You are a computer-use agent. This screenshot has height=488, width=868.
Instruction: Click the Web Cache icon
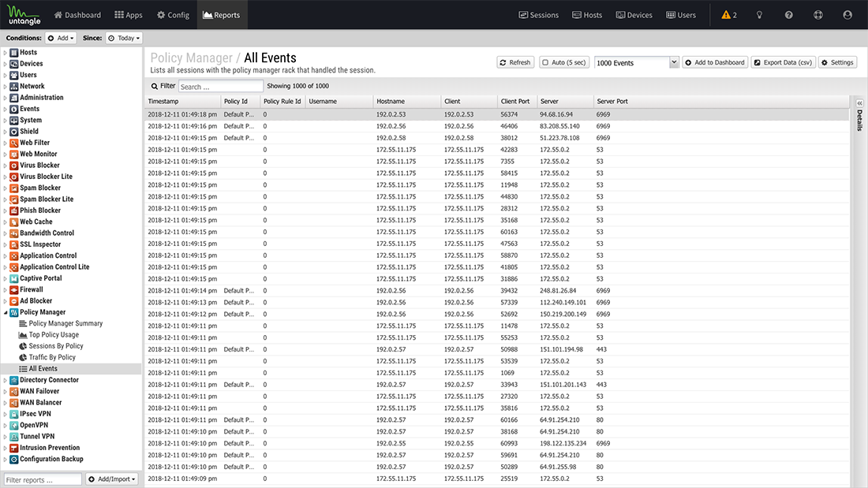click(14, 222)
